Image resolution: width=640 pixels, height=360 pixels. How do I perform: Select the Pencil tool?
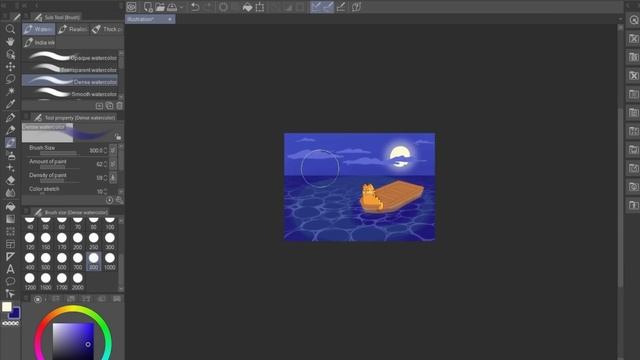(x=10, y=130)
